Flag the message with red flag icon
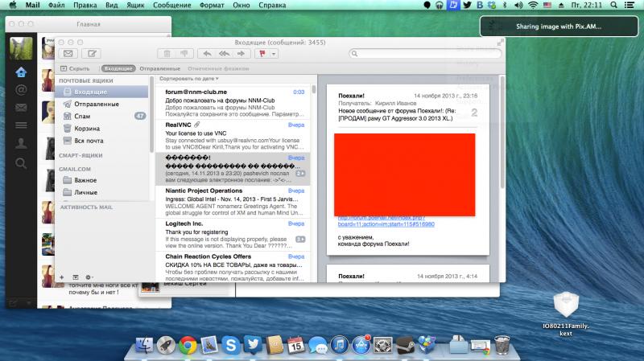Image resolution: width=644 pixels, height=361 pixels. [x=262, y=54]
